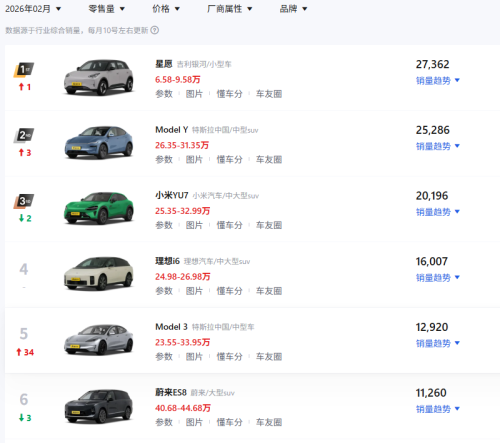Expand the 厂商属性 filter
The height and width of the screenshot is (443, 500).
(x=229, y=9)
